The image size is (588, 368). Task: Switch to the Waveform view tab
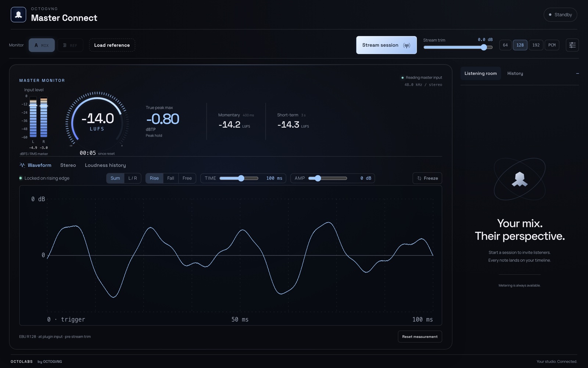pos(36,165)
